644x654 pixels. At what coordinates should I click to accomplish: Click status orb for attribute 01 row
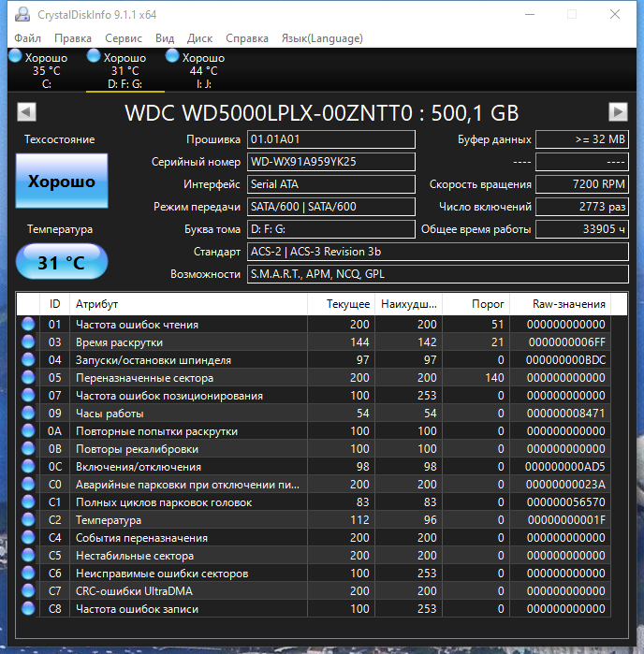pos(28,324)
